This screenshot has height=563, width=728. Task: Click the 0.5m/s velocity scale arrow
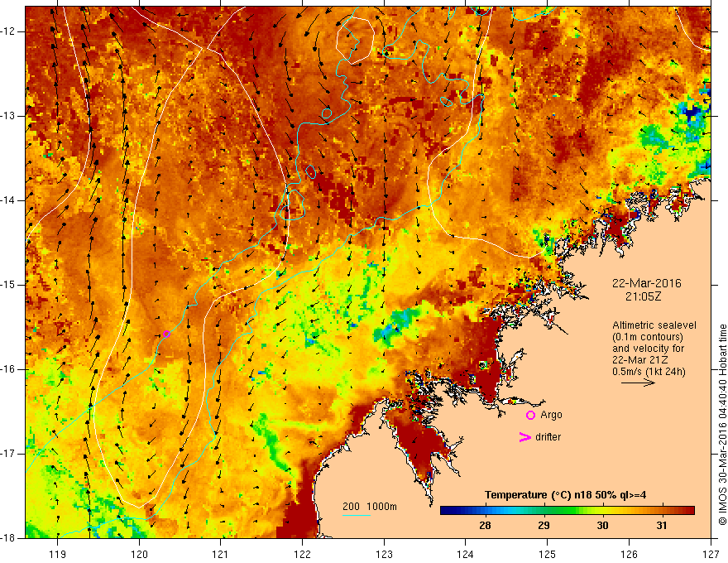coord(639,383)
